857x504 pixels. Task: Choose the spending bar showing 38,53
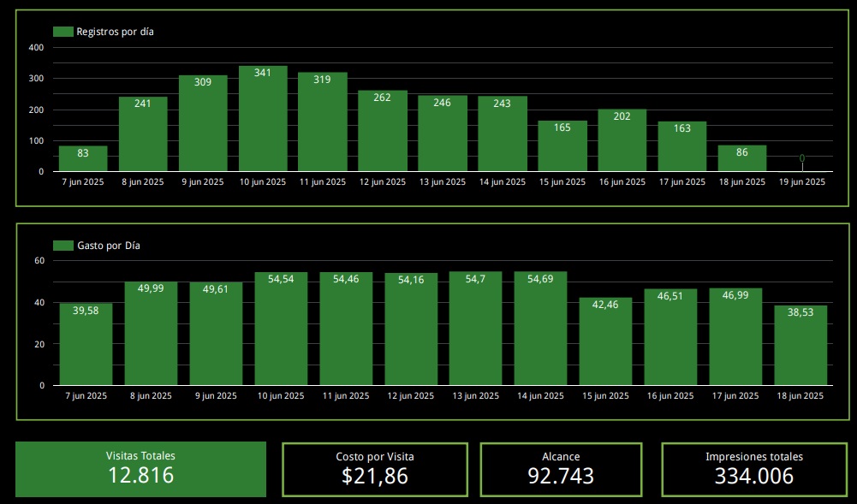(x=800, y=346)
